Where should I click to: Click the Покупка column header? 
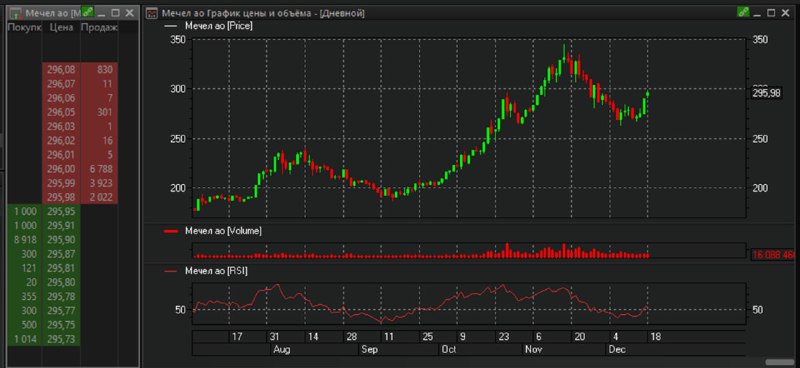tap(24, 28)
